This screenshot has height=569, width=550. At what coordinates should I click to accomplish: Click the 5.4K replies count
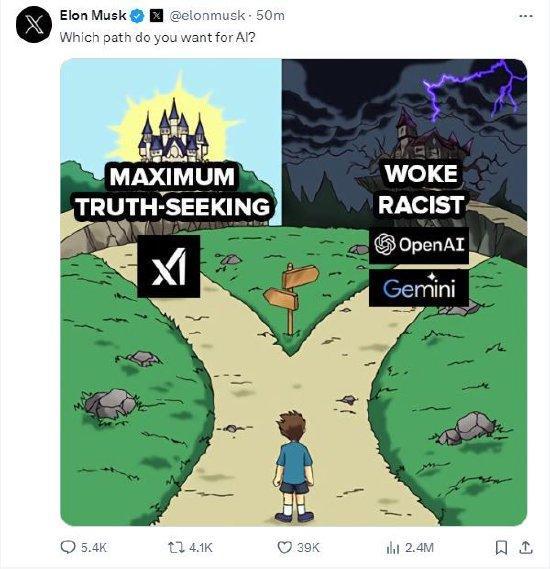pos(94,547)
